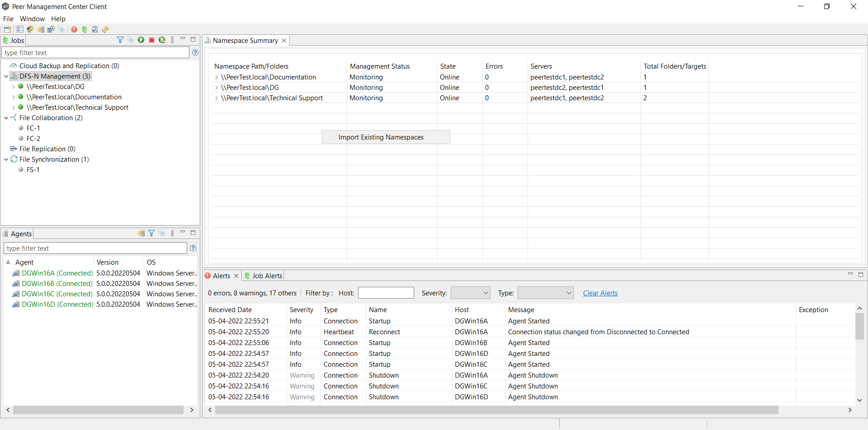
Task: Open the Window menu
Action: point(32,19)
